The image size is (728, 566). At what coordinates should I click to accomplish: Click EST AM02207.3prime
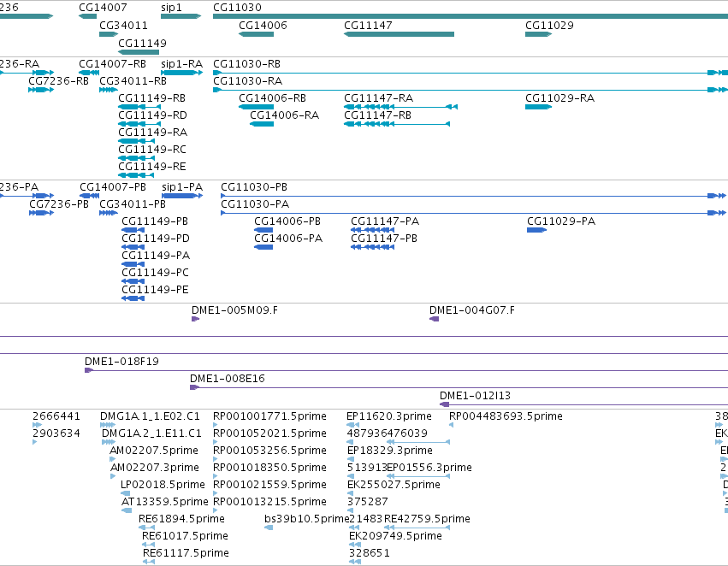pos(155,468)
